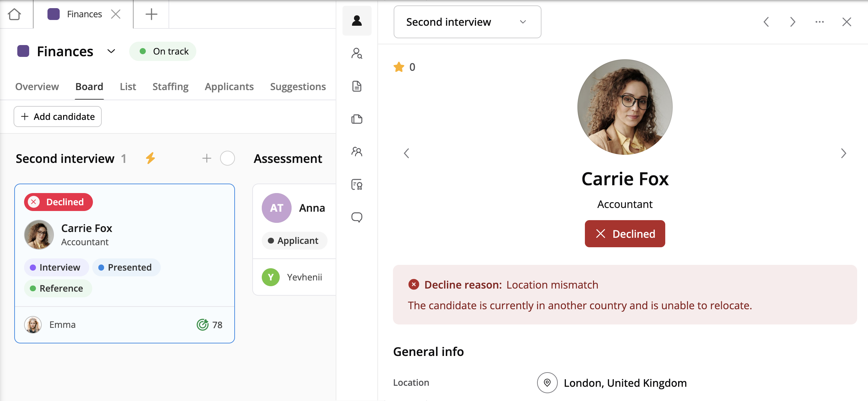Open the three-dots more options menu

820,22
